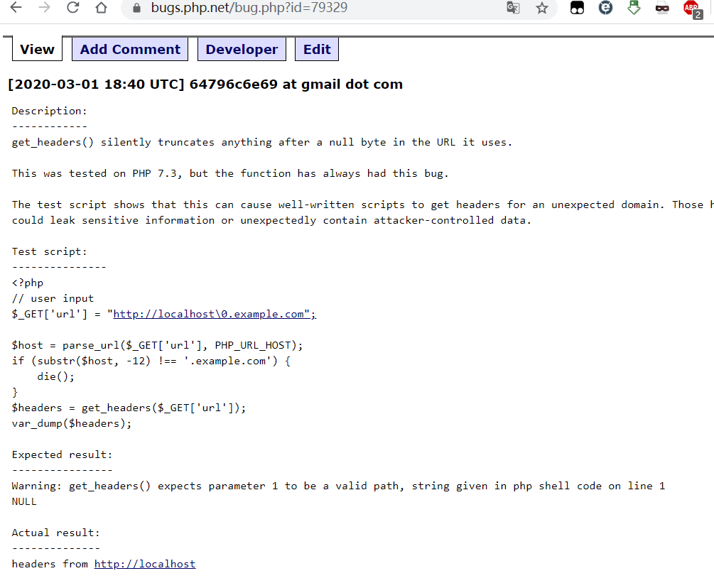Screen dimensions: 714x588
Task: Follow the http://localhost link in Actual result
Action: pos(144,564)
